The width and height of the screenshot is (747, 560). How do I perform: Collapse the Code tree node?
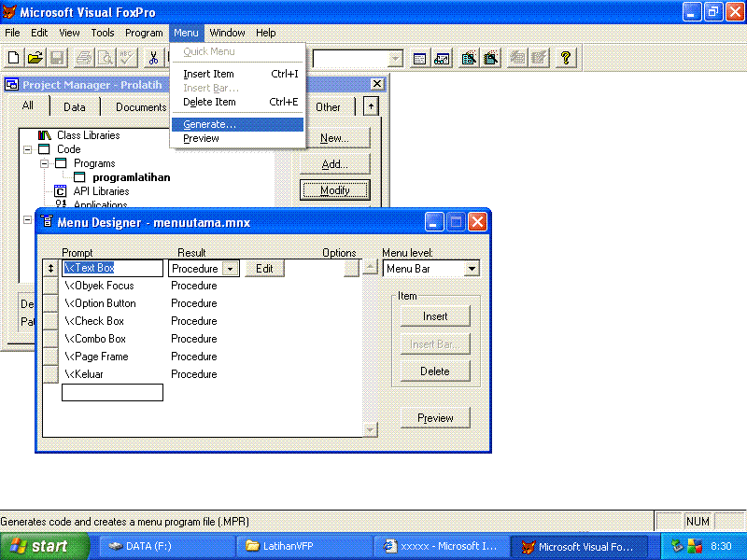(28, 149)
